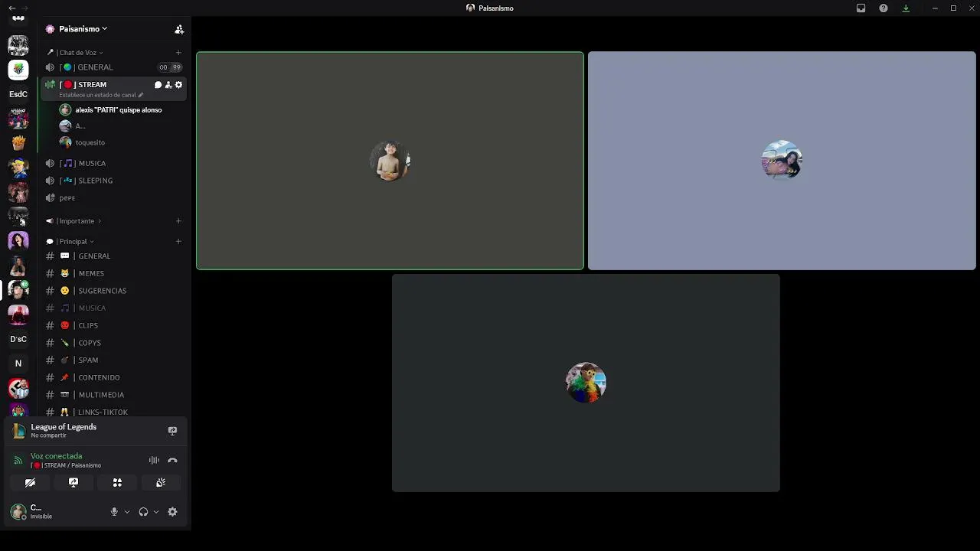Click Establece un estado de canal
Viewport: 980px width, 551px height.
click(x=101, y=95)
